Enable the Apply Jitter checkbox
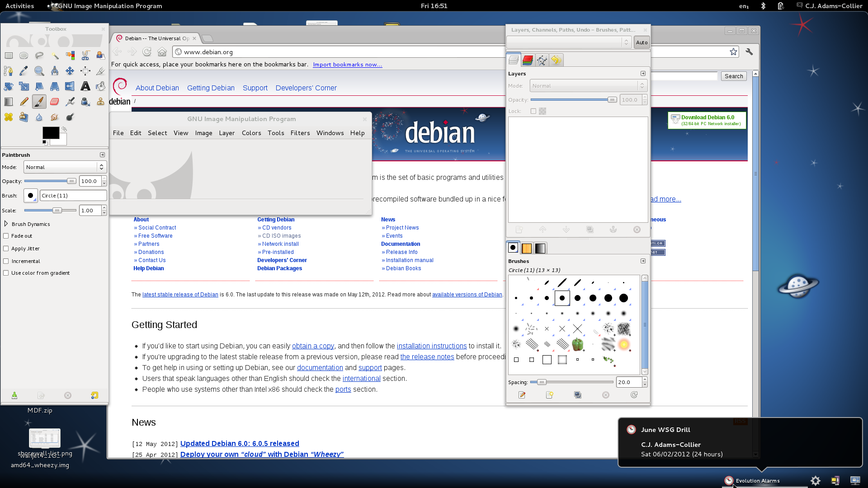This screenshot has width=868, height=488. [x=6, y=249]
